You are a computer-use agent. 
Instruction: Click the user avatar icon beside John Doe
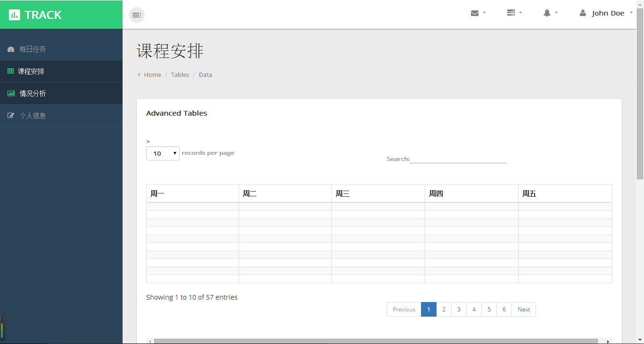[x=583, y=13]
